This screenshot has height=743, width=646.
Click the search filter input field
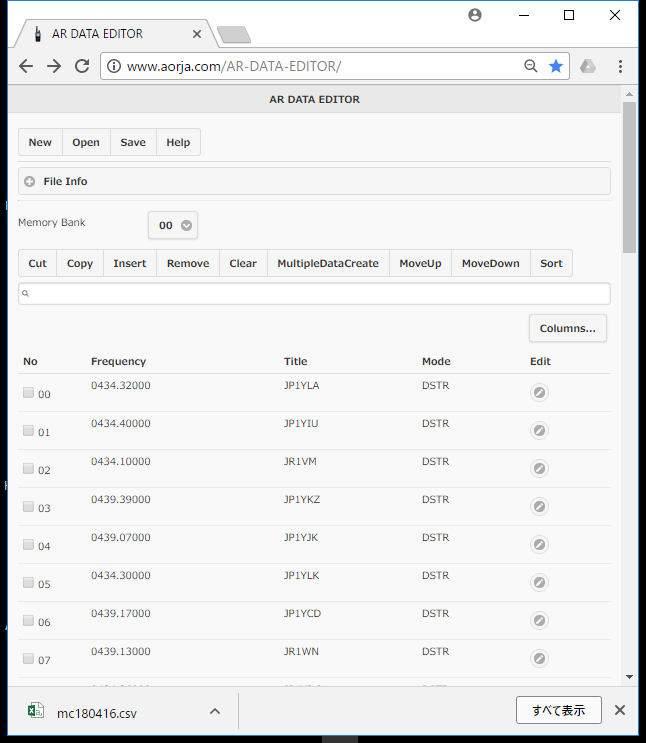point(314,293)
